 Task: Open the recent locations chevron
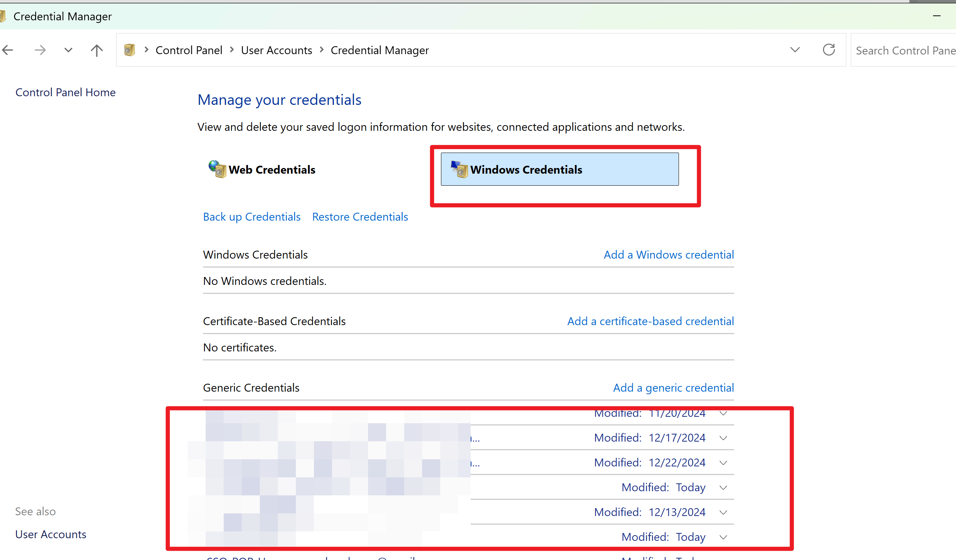(x=68, y=50)
